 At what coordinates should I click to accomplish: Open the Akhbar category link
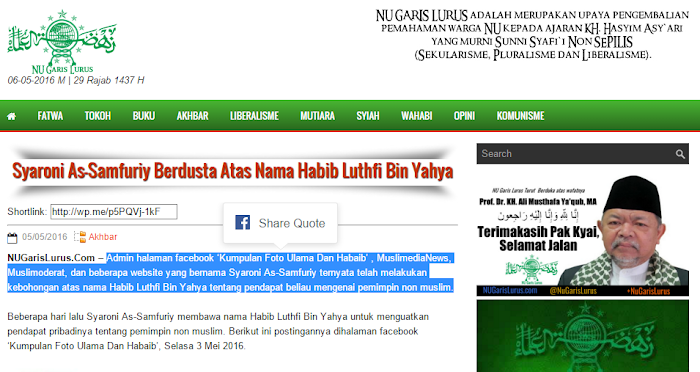[103, 237]
